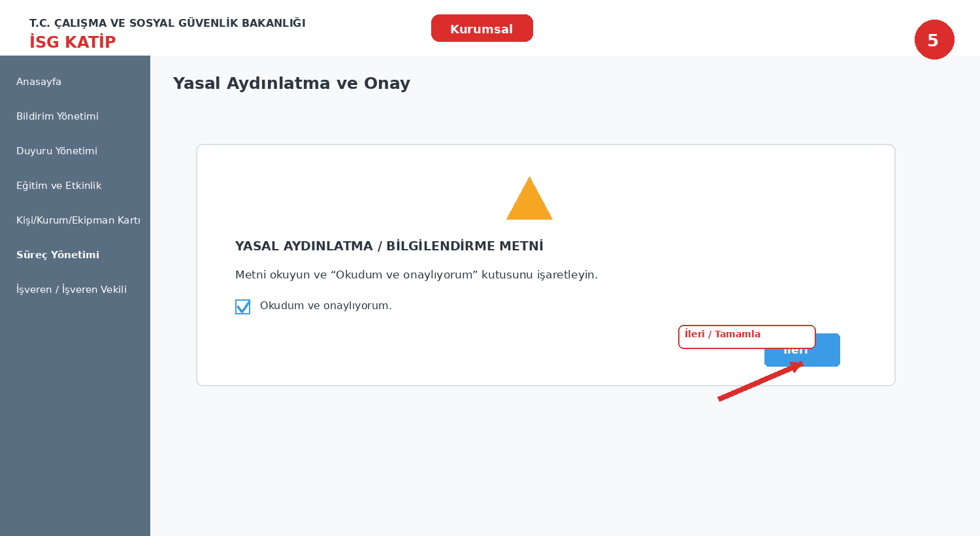Screen dimensions: 980x536
Task: Navigate to Kişi/Kurum/Ekipman Kartı
Action: [78, 220]
